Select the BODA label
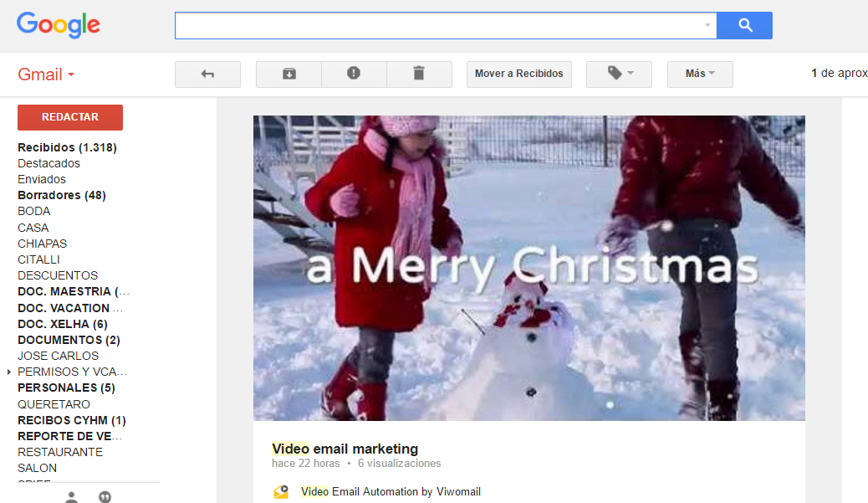 tap(33, 211)
